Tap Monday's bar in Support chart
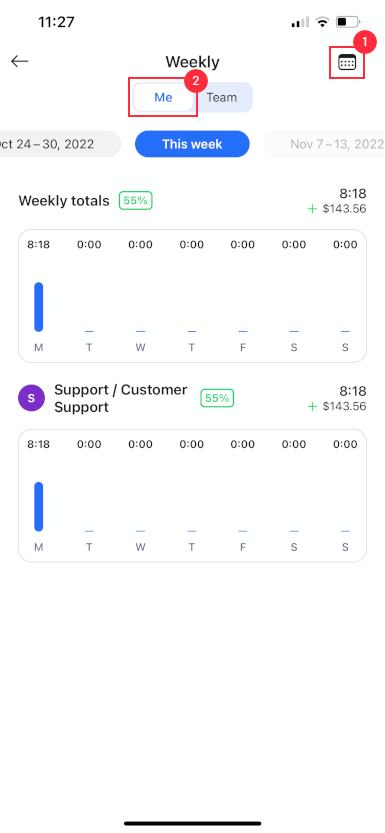 coord(39,507)
